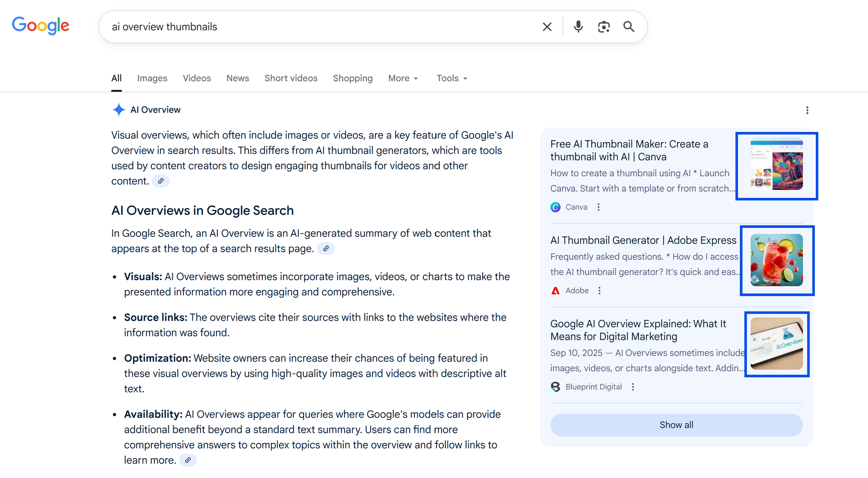Click link icon after first overview paragraph
The height and width of the screenshot is (478, 868).
point(161,181)
